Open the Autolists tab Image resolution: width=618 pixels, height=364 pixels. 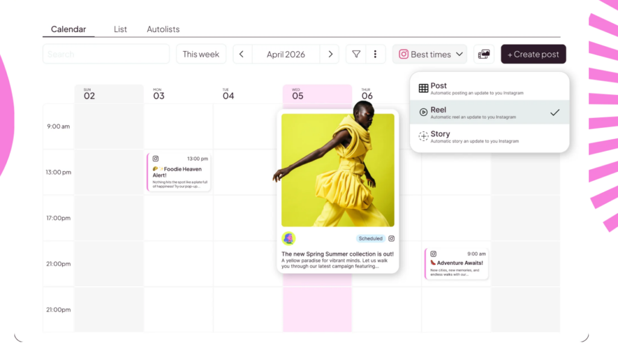[x=163, y=29]
